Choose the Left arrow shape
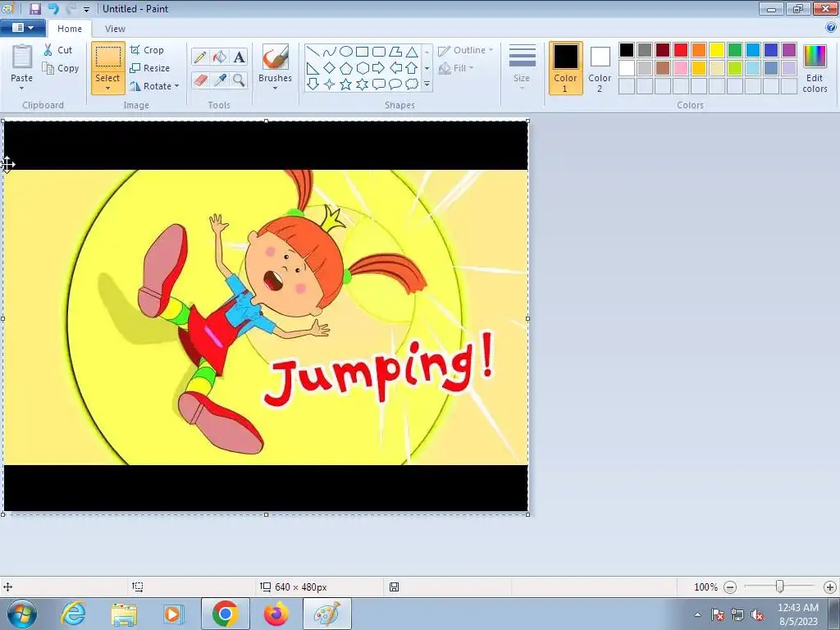The width and height of the screenshot is (840, 630). [395, 68]
